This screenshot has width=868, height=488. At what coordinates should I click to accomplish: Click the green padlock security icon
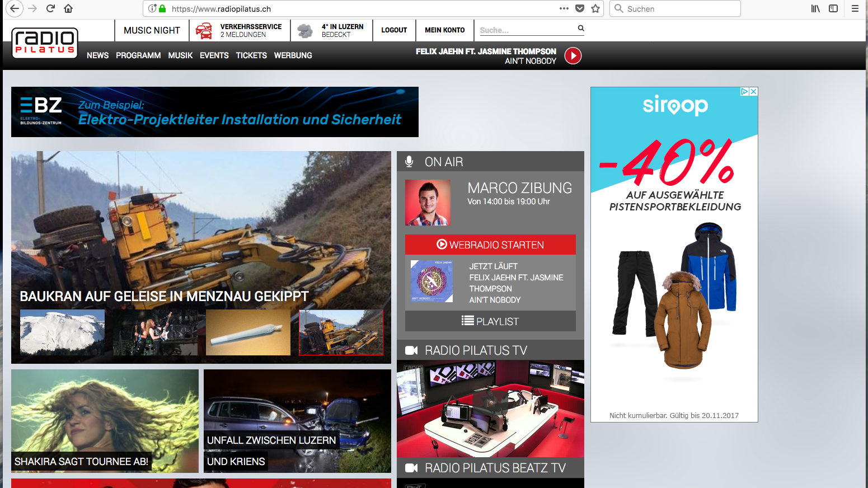point(162,8)
